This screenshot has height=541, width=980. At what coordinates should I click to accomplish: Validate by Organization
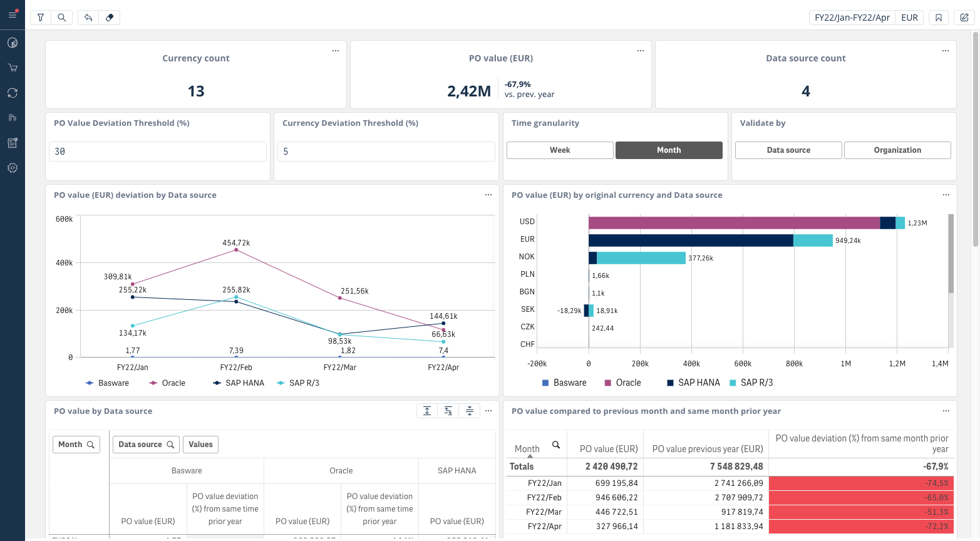point(897,150)
